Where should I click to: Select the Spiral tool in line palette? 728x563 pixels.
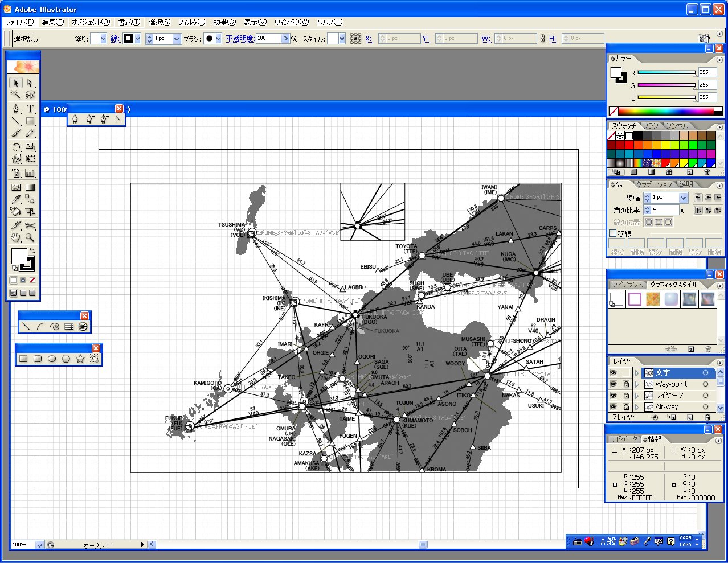55,327
